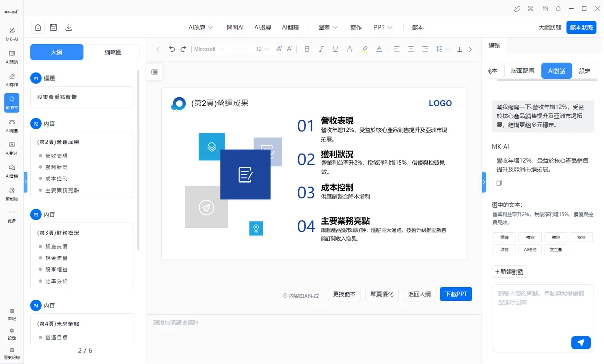Viewport: 604px width, 364px height.
Task: Open the AI寫作 sidebar tool
Action: 12,80
